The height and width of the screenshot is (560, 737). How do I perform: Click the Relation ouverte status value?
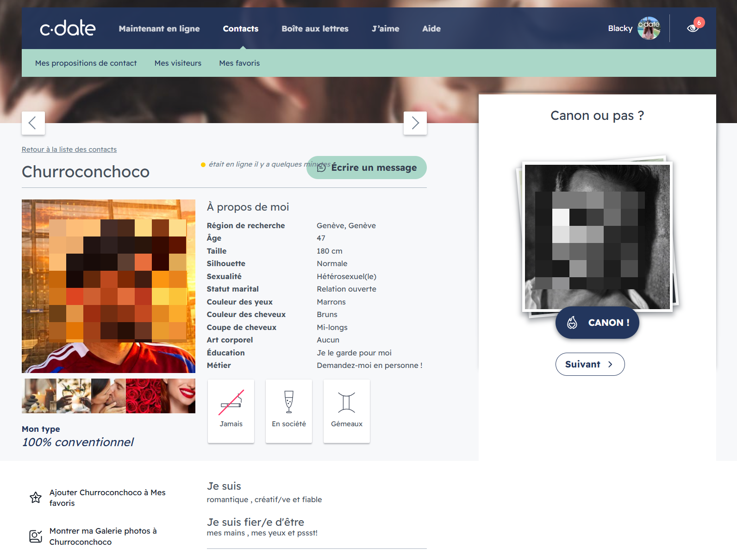346,289
